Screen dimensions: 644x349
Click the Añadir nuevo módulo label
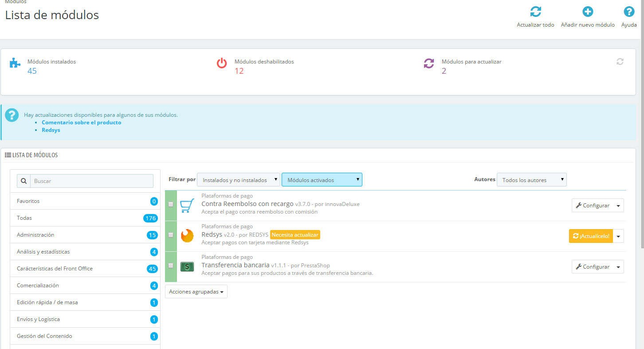tap(588, 25)
